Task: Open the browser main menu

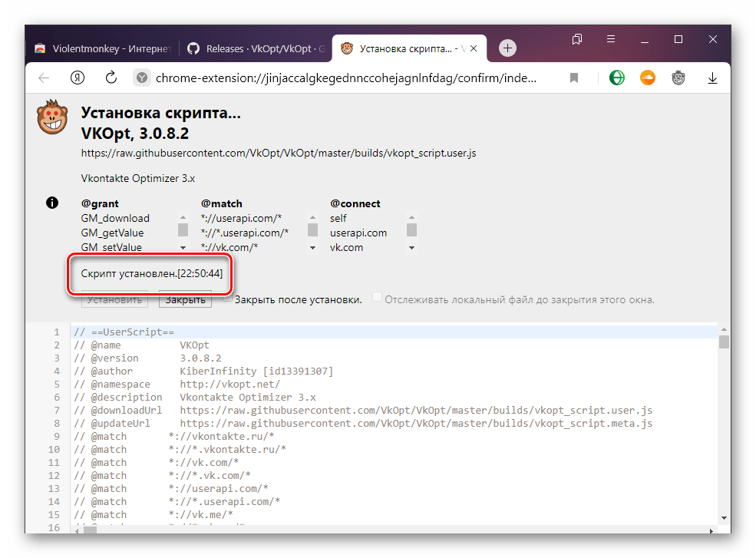Action: (611, 39)
